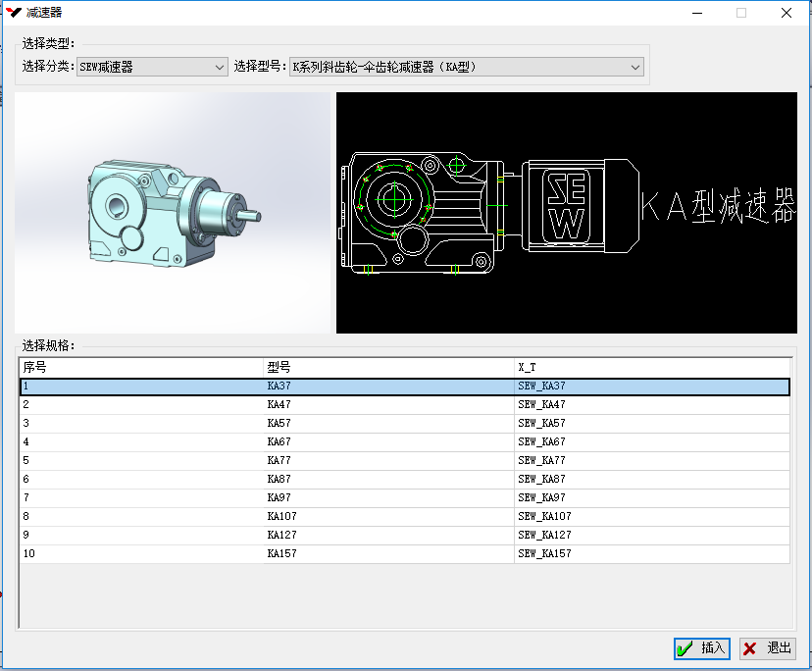
Task: Select row 8 with model KA107
Action: pyautogui.click(x=281, y=517)
